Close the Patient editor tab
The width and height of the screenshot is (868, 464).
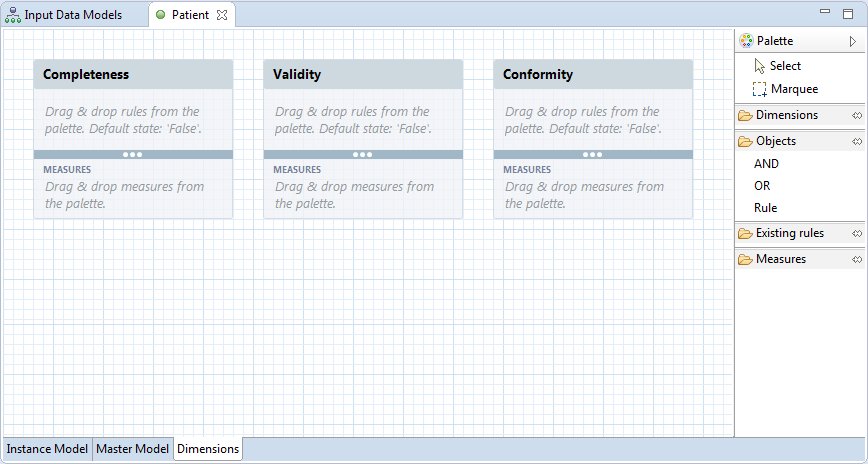222,15
